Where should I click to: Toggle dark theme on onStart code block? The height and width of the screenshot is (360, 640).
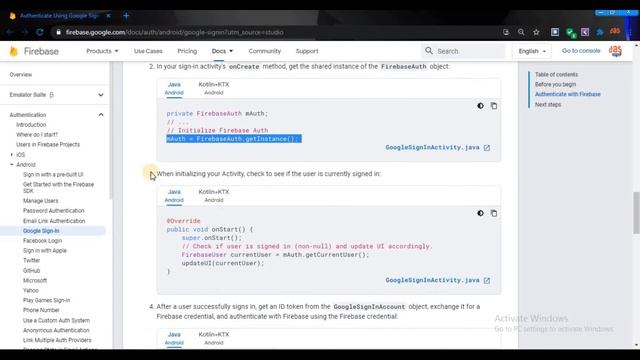(x=480, y=213)
